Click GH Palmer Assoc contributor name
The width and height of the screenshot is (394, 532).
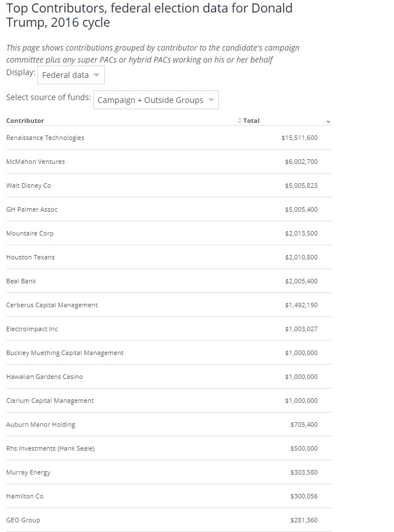(32, 209)
